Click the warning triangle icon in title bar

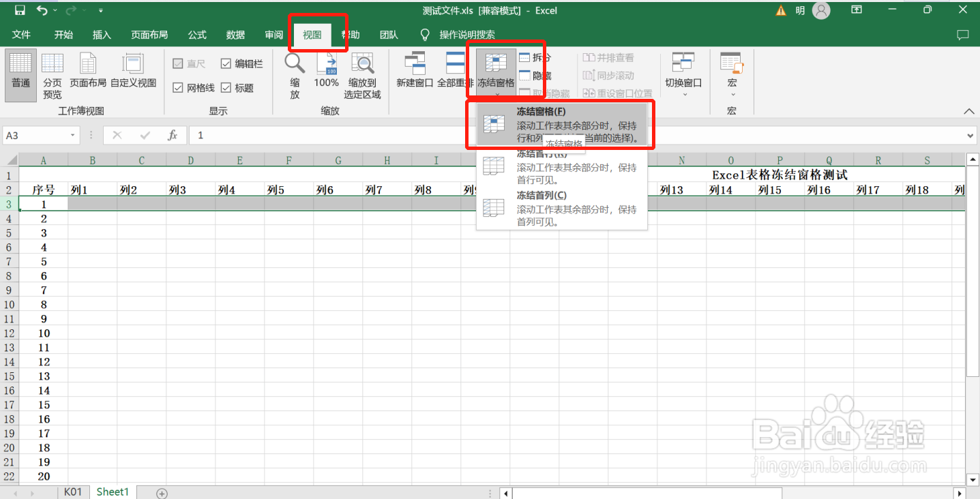(x=782, y=10)
